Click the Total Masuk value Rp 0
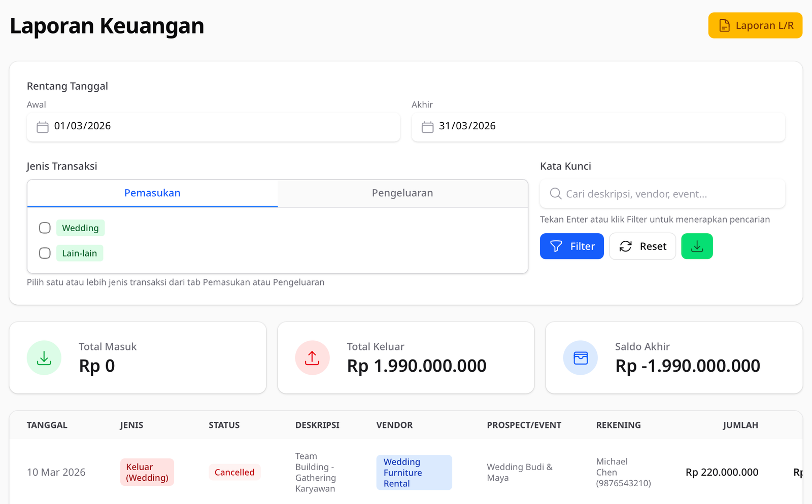812x504 pixels. tap(97, 366)
